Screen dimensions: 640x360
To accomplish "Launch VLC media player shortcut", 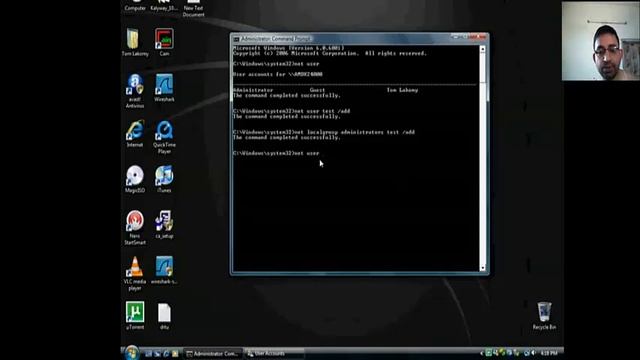I will click(x=135, y=273).
